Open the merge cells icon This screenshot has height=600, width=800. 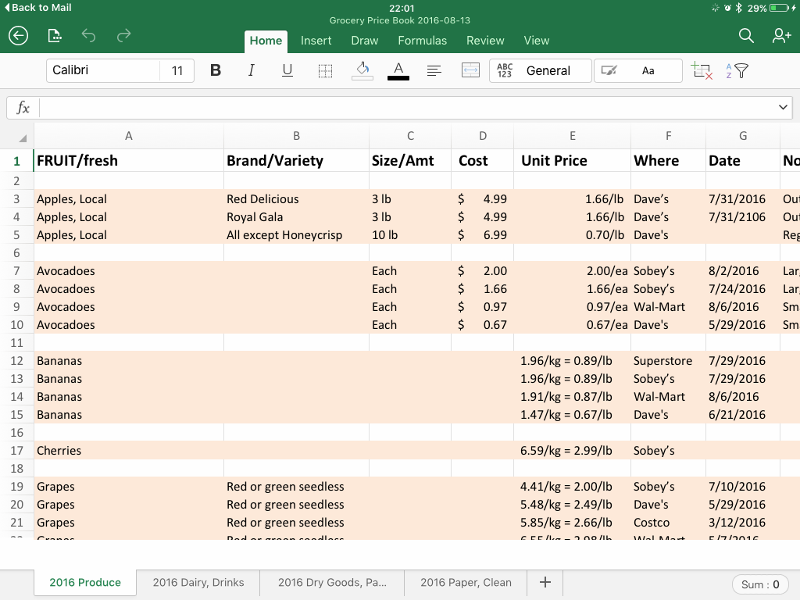(470, 71)
